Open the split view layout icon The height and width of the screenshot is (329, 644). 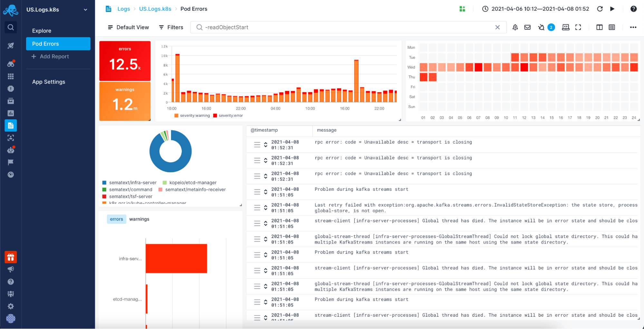pos(599,27)
